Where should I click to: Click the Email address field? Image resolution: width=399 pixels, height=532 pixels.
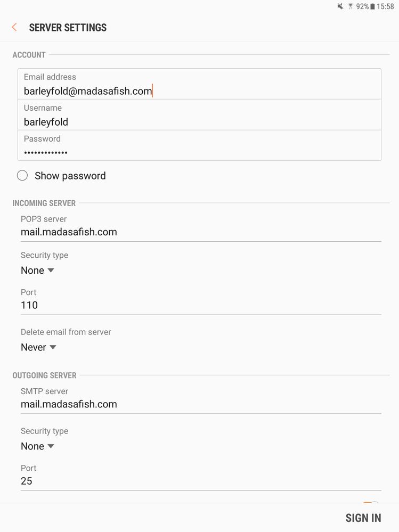(x=199, y=91)
